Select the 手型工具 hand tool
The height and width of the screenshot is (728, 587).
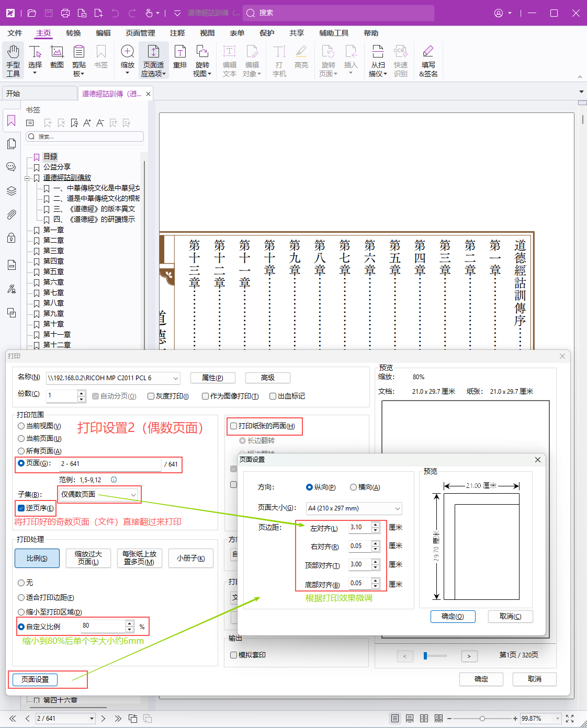coord(13,60)
